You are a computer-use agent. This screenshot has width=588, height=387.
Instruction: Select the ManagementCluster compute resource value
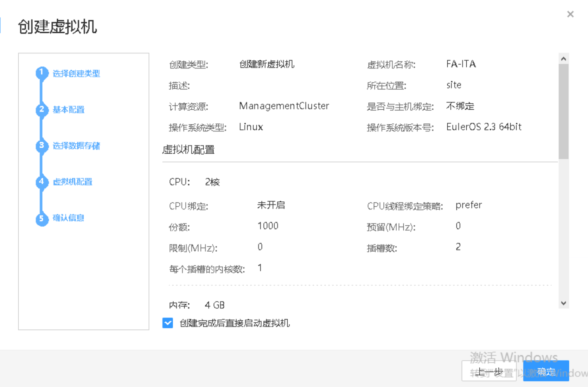(284, 106)
